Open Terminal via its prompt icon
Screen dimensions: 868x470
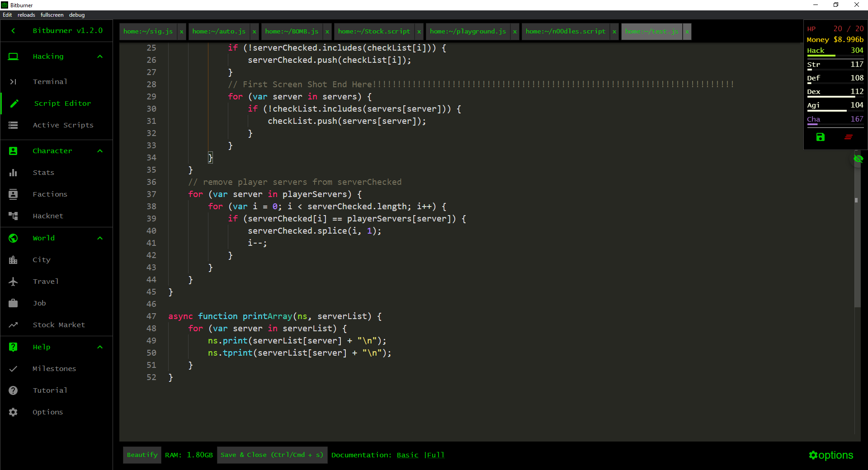coord(13,82)
